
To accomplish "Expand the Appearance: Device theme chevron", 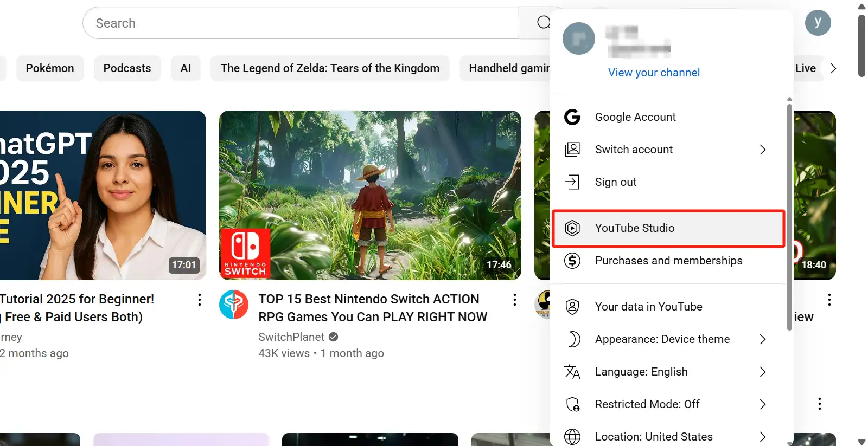I will [763, 339].
